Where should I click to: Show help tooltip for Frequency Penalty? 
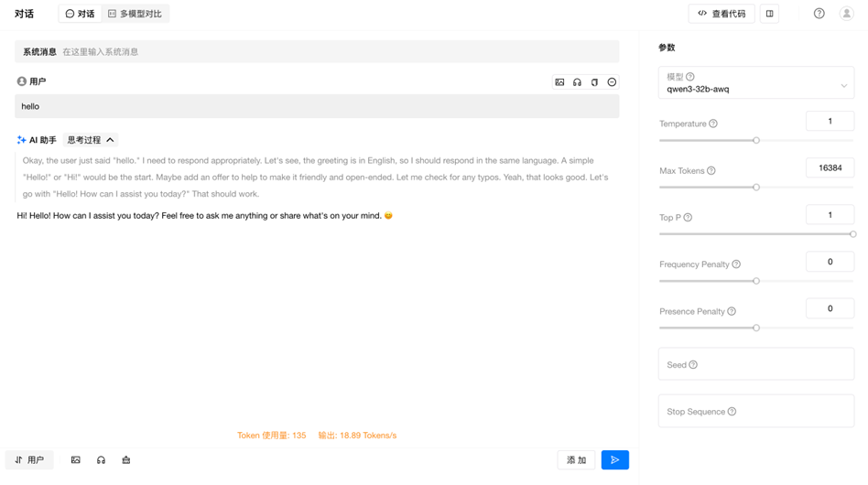click(736, 264)
